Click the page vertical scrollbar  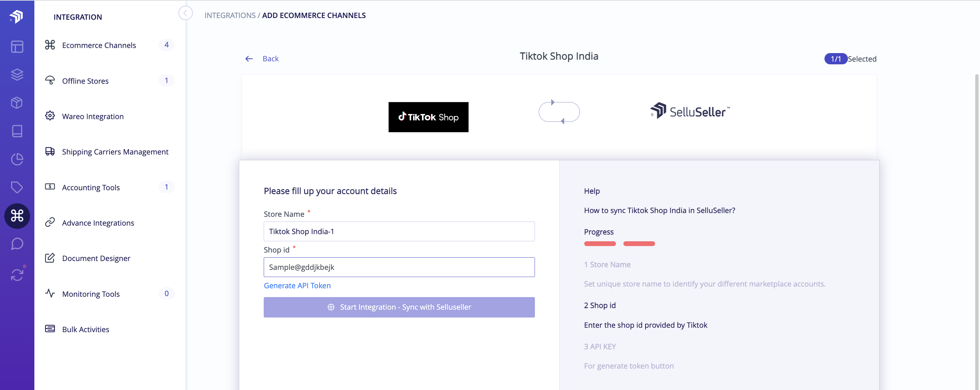pos(977,232)
